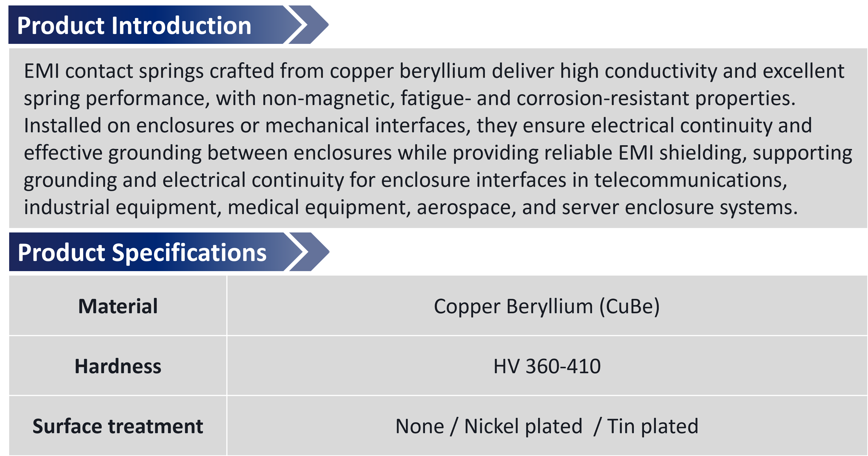Click the phrase 'corrosion-resistant properties'

coord(656,98)
